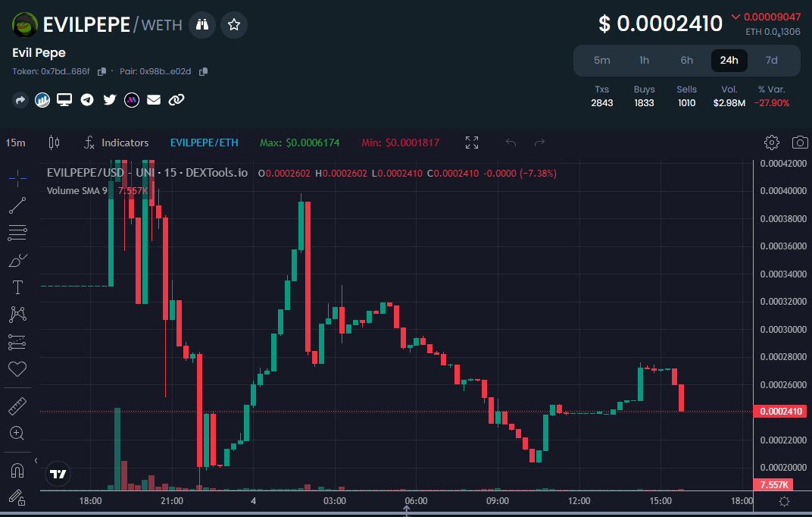Click the redo arrow in chart toolbar
Viewport: 812px width, 517px height.
tap(539, 143)
